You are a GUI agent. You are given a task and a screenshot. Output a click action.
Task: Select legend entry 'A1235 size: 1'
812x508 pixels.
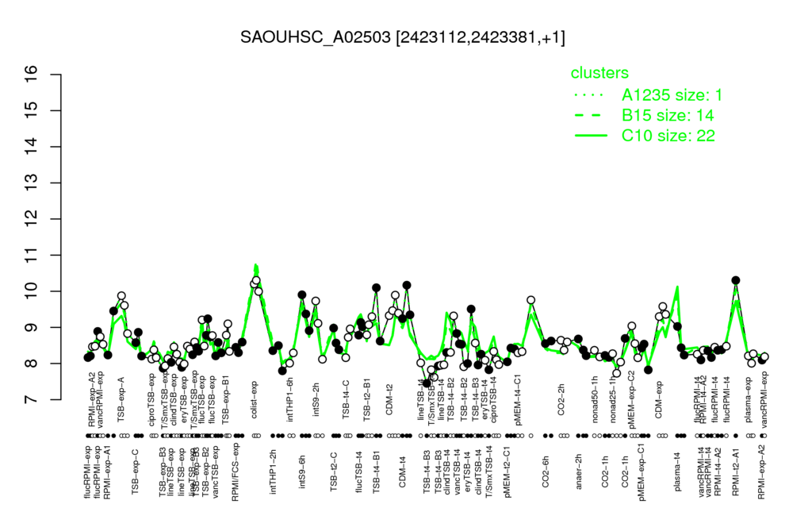[x=672, y=95]
